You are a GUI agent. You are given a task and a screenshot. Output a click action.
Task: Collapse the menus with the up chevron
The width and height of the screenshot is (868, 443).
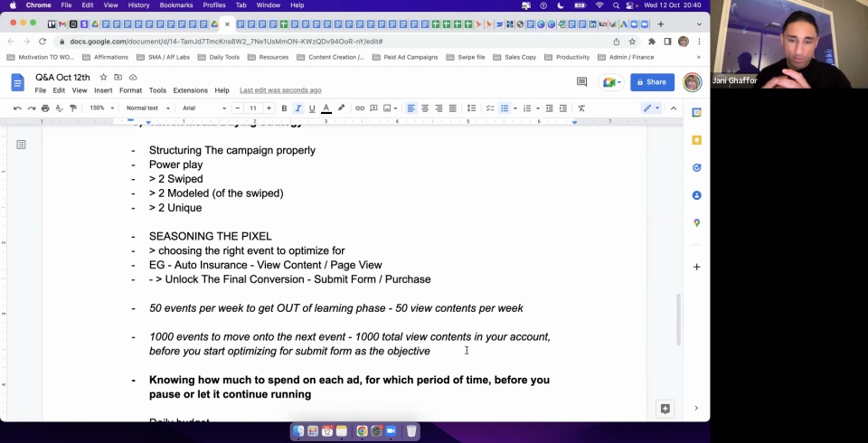(674, 108)
